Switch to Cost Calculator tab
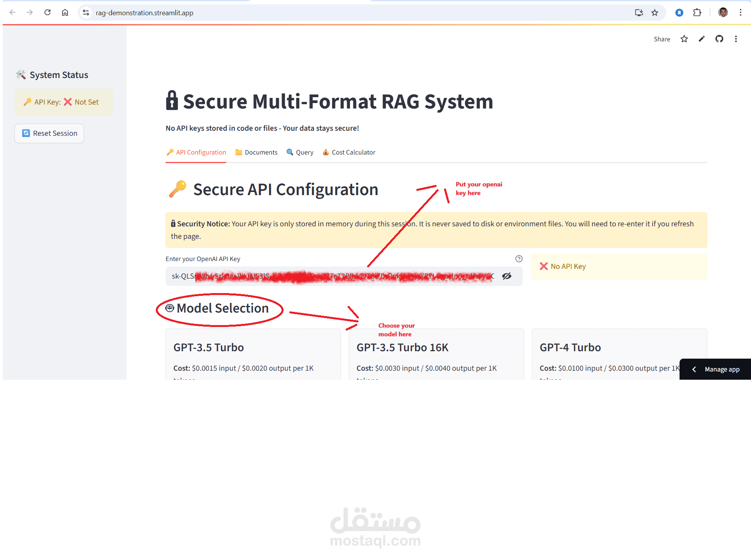The height and width of the screenshot is (560, 751). (349, 152)
